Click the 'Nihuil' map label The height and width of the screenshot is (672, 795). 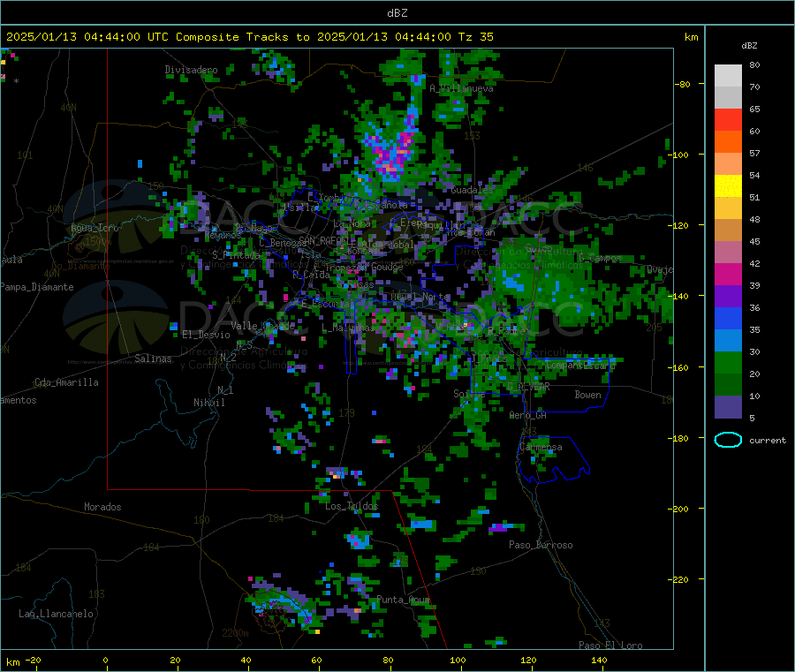[x=208, y=403]
